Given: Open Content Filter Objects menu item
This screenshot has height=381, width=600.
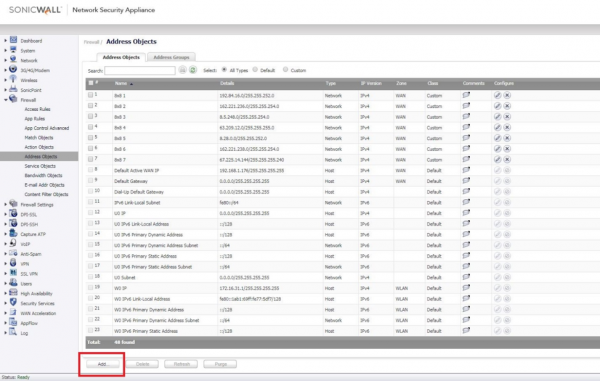Looking at the screenshot, I should 46,194.
